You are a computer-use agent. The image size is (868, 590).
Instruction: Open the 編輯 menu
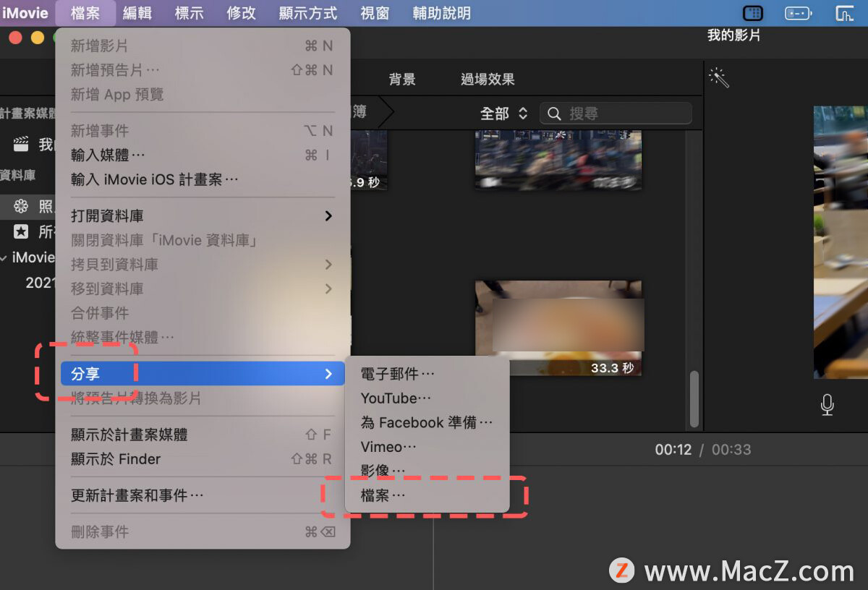click(x=137, y=13)
